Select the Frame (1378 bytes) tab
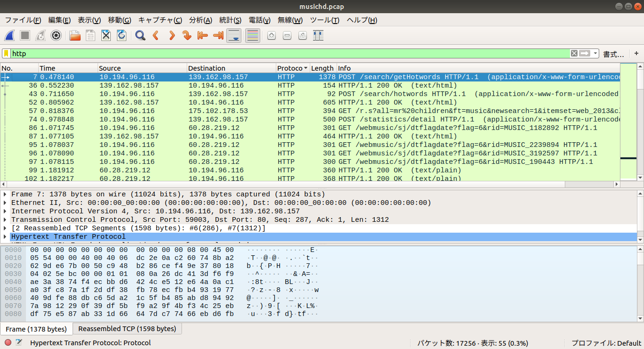Screen dimensions: 644x349 click(36, 329)
